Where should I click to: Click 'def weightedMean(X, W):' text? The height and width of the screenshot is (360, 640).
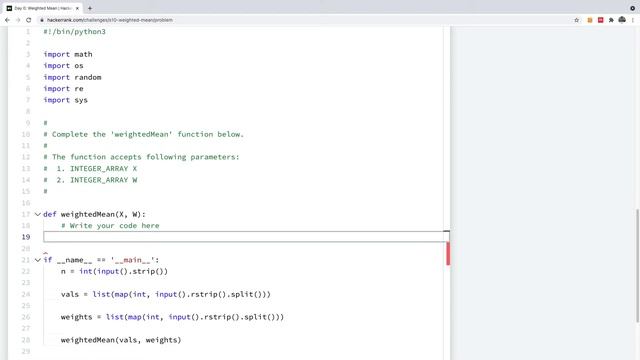point(94,214)
